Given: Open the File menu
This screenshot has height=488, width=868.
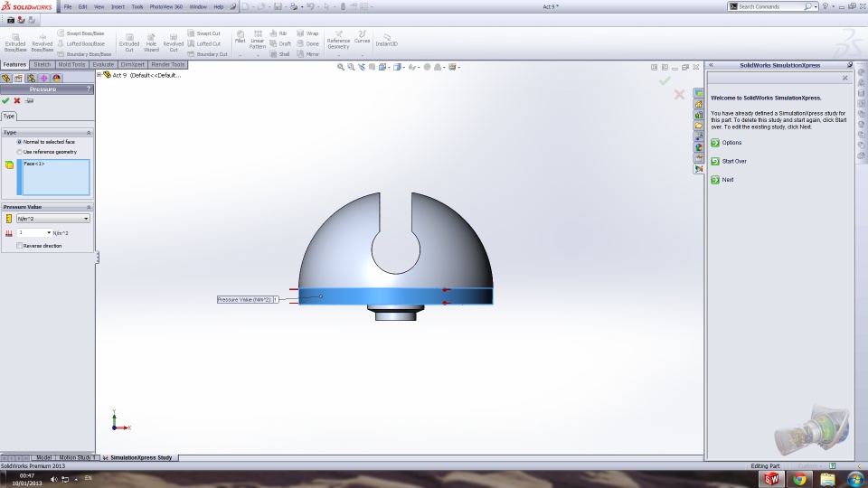Looking at the screenshot, I should click(68, 6).
